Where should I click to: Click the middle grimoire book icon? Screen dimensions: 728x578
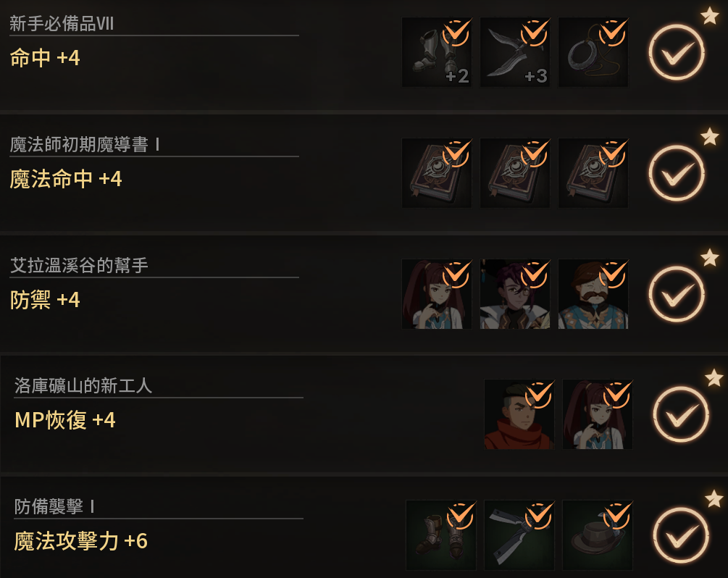coord(515,172)
